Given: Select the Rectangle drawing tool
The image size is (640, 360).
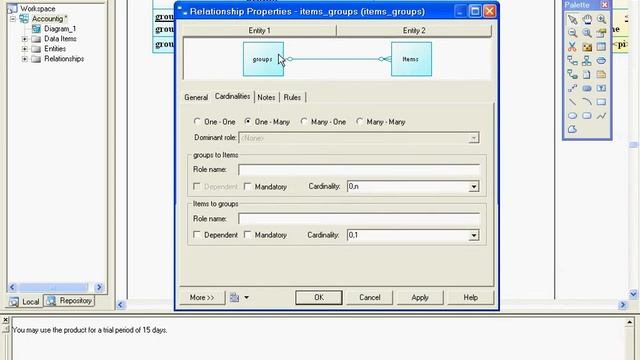Looking at the screenshot, I should tap(601, 102).
